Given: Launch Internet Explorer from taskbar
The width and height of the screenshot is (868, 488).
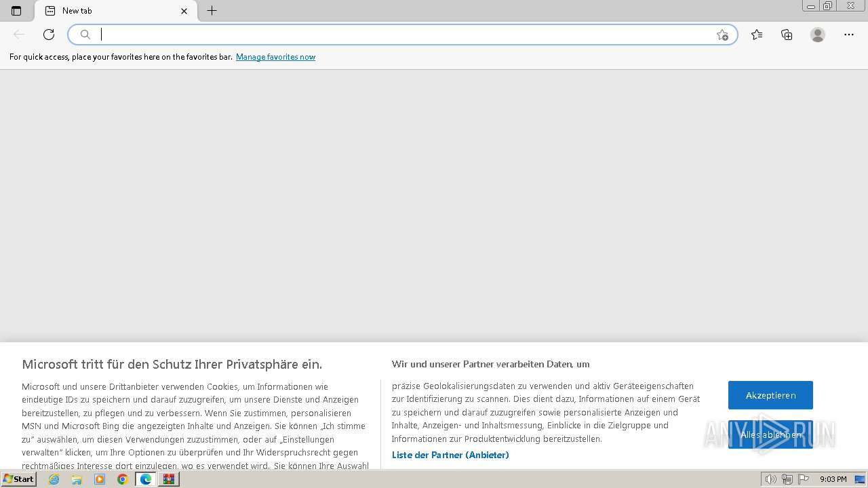Looking at the screenshot, I should pyautogui.click(x=54, y=479).
